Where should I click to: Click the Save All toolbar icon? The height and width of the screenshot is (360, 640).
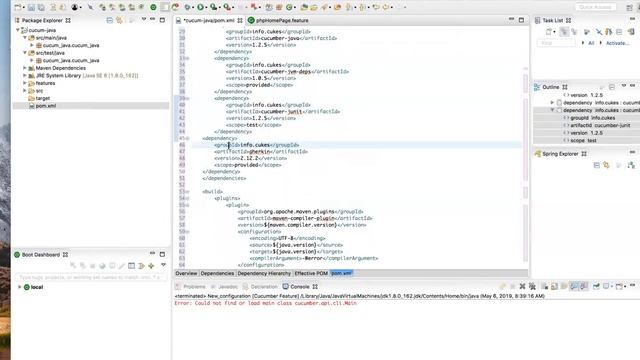coord(41,7)
